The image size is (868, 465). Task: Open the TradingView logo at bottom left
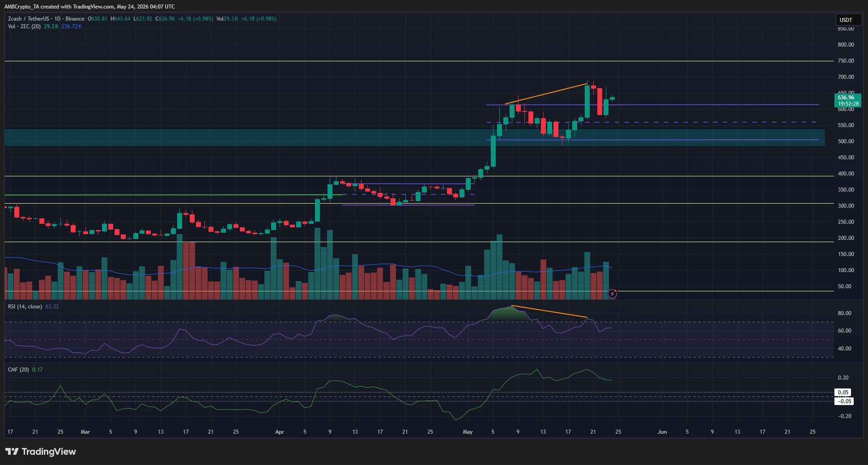click(x=41, y=452)
